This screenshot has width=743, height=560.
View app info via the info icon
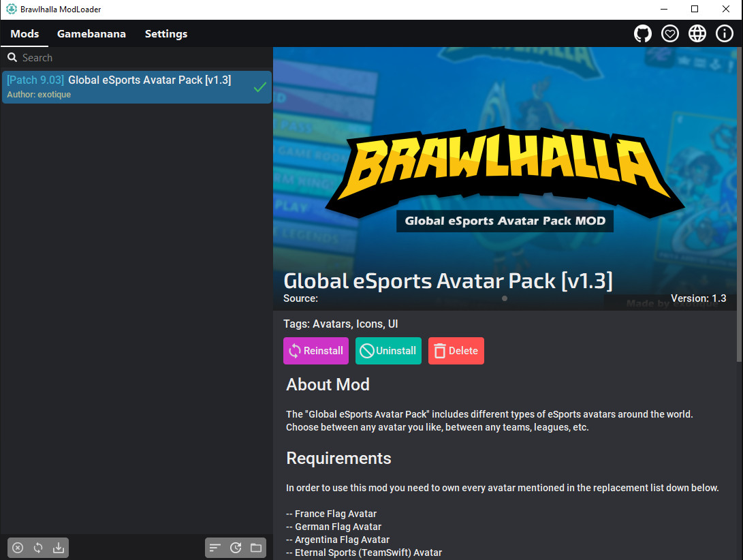pyautogui.click(x=724, y=33)
